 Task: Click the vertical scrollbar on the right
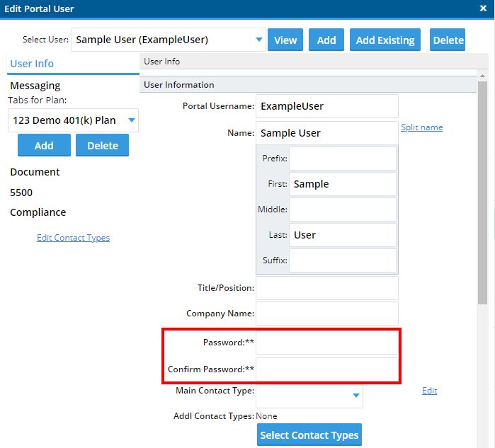point(482,191)
